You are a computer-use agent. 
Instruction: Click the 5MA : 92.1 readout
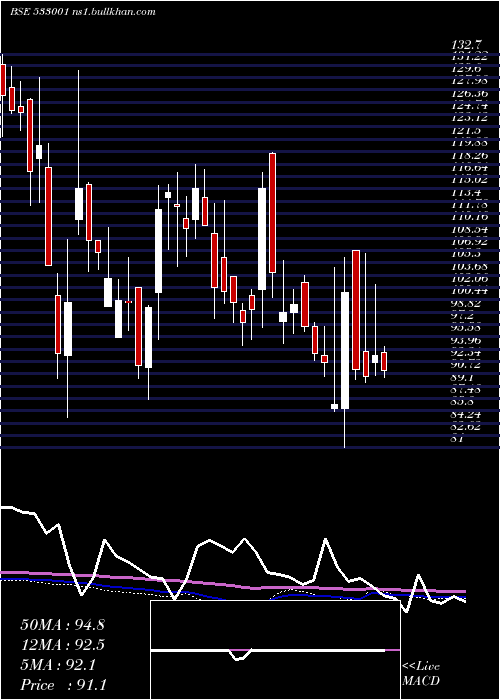[x=58, y=665]
